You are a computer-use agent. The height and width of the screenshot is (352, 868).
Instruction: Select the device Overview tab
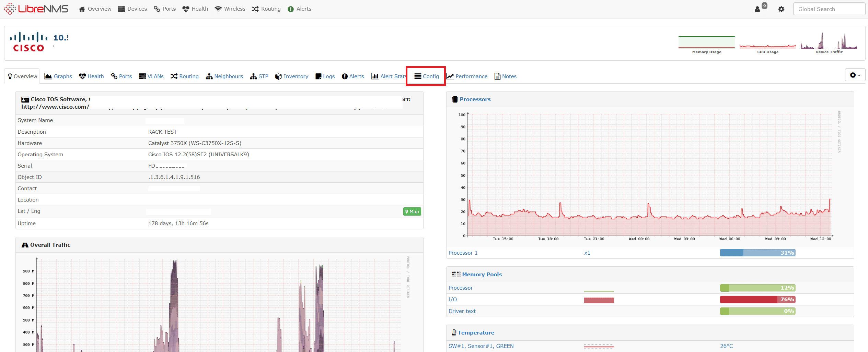coord(23,76)
